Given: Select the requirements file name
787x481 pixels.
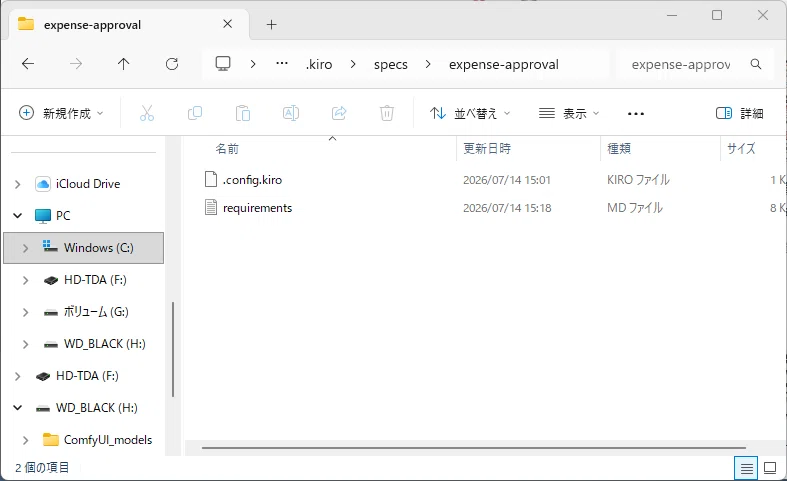Looking at the screenshot, I should (x=257, y=208).
